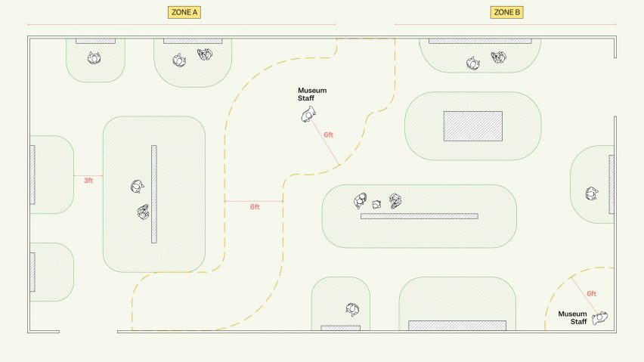644x362 pixels.
Task: Select the left visitor at Zone A's second top panel
Action: click(178, 60)
